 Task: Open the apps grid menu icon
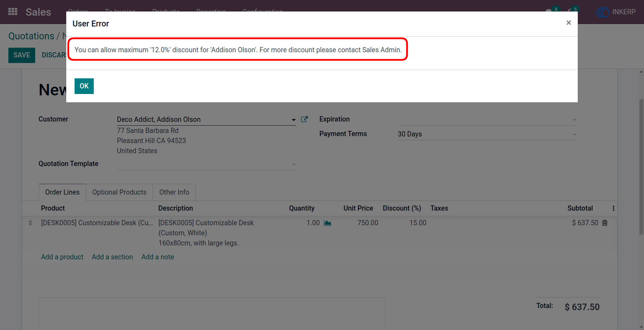pos(13,12)
